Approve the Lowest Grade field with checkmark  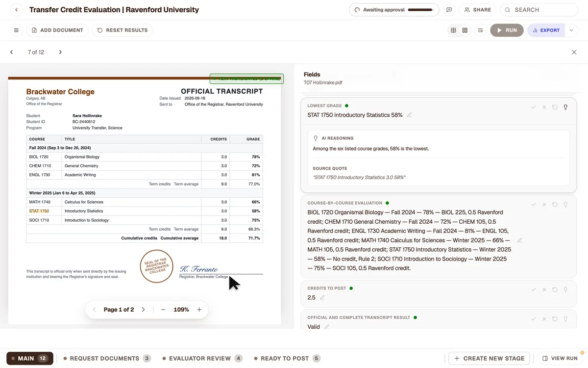(534, 107)
